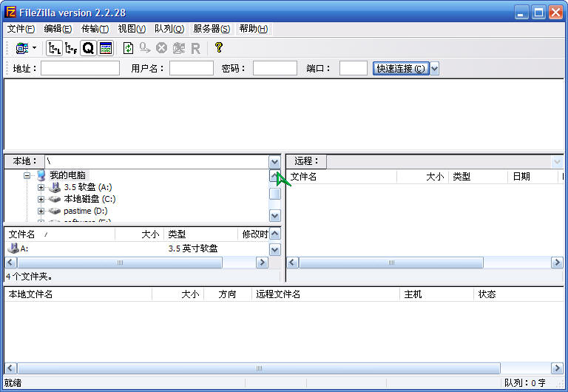Click local file list horizontal scrollbar thumb
568x392 pixels.
coord(120,263)
